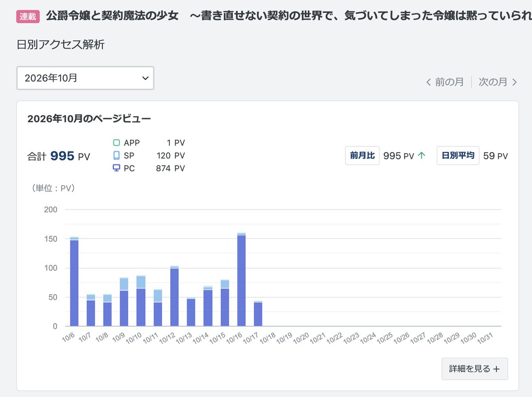Viewport: 532px width, 397px height.
Task: Click the 詳細を見る button
Action: pos(474,369)
